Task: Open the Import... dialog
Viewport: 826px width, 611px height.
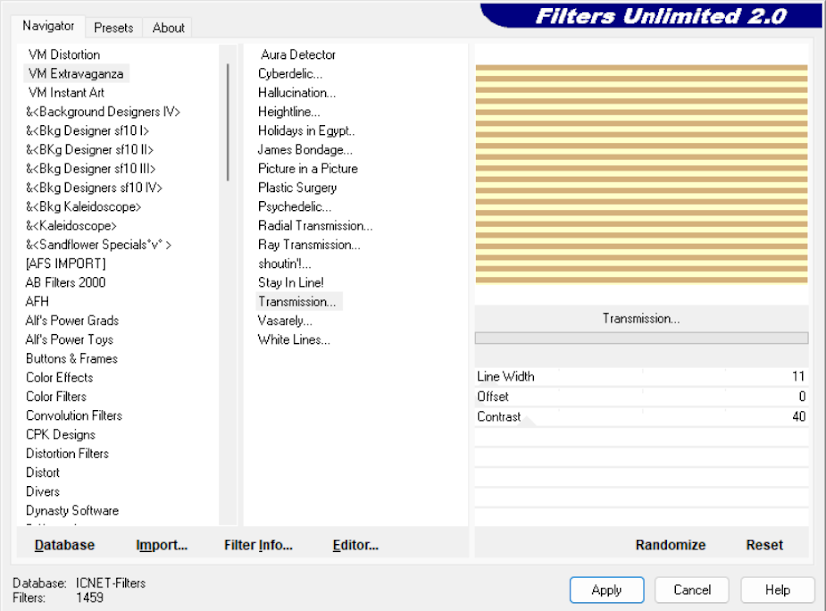Action: (162, 545)
